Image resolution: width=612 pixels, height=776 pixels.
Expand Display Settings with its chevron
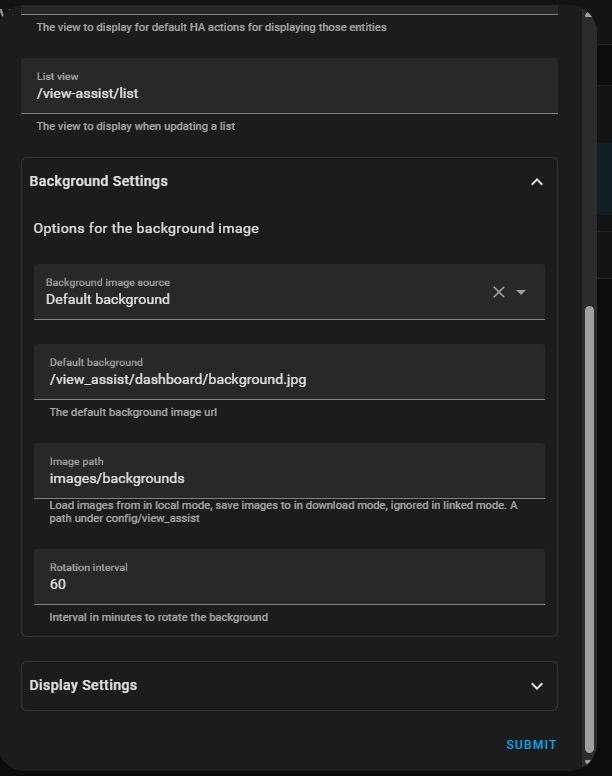[537, 686]
